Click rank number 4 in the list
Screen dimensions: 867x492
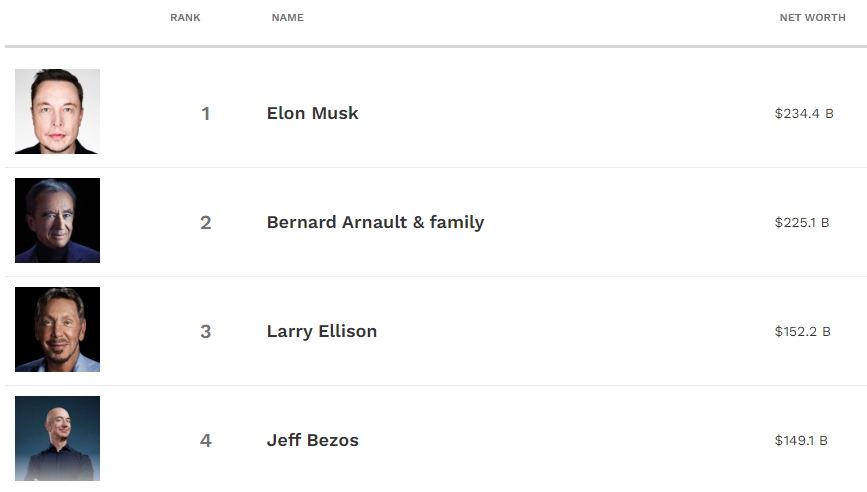click(x=206, y=441)
